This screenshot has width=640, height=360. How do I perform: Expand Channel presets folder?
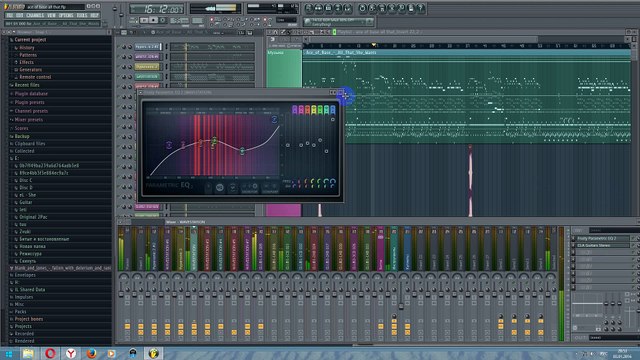click(x=31, y=111)
